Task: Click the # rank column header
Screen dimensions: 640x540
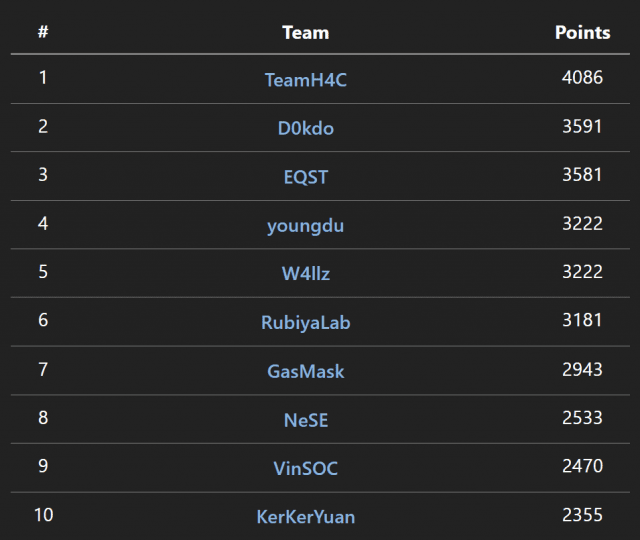Action: tap(43, 32)
